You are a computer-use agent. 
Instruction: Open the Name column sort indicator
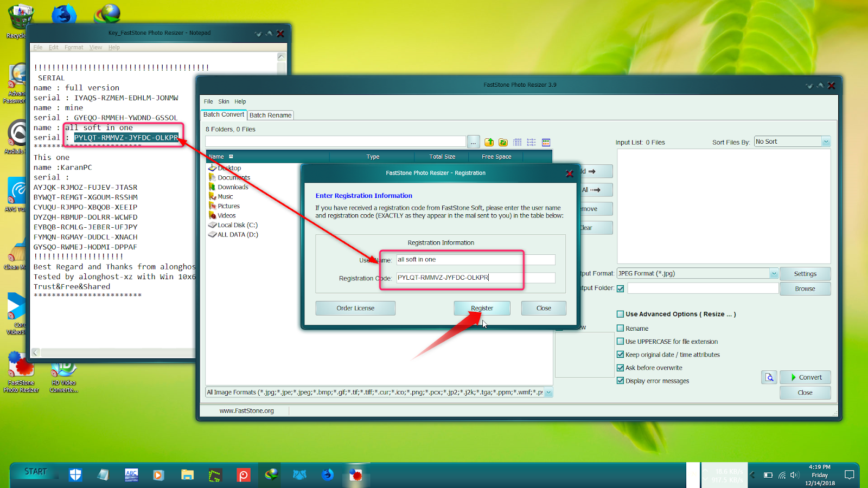point(231,157)
